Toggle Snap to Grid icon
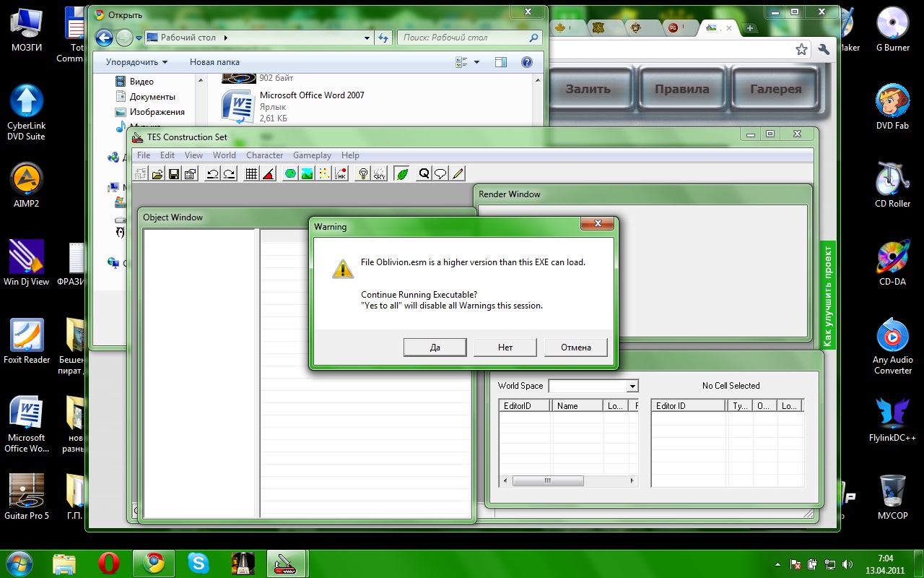Viewport: 924px width, 578px height. tap(251, 173)
